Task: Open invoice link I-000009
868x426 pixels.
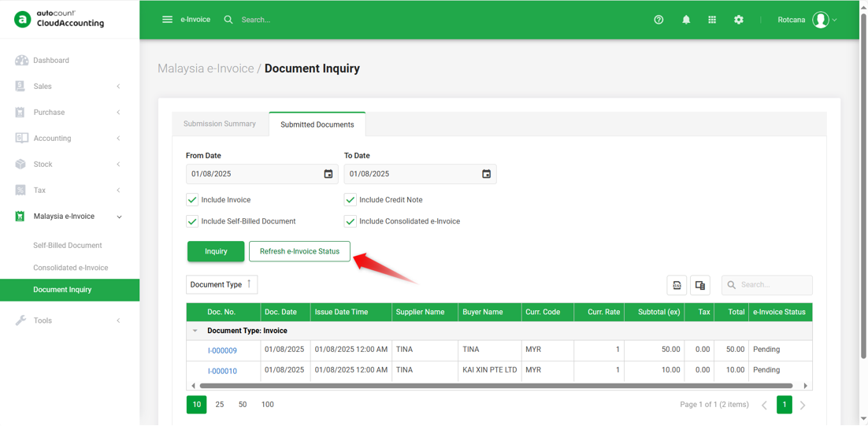Action: [223, 350]
